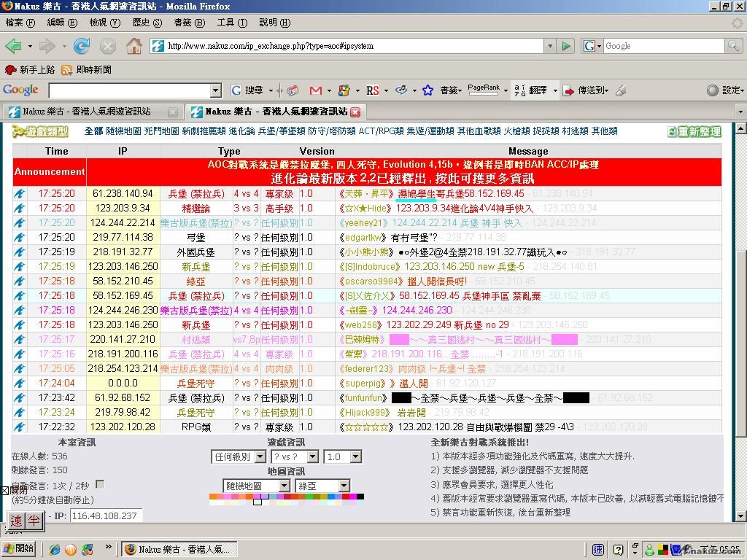
Task: Click the bookmark star in Google toolbar
Action: click(x=428, y=90)
